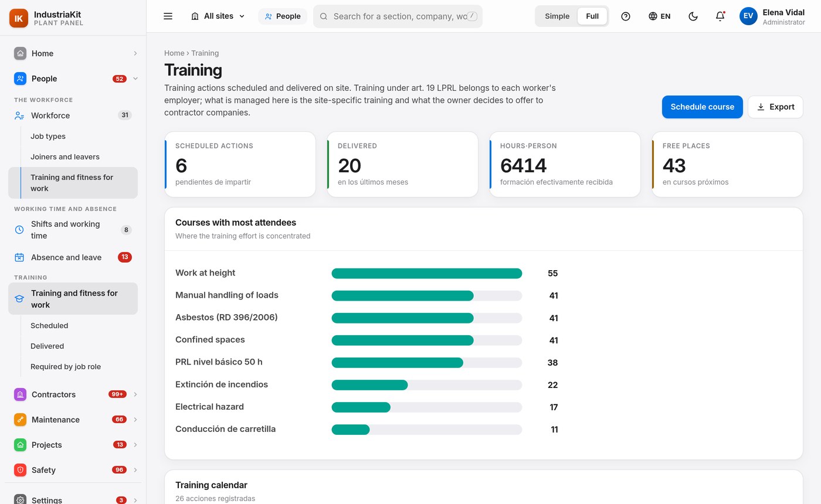Toggle dark mode moon icon
821x504 pixels.
(x=693, y=16)
